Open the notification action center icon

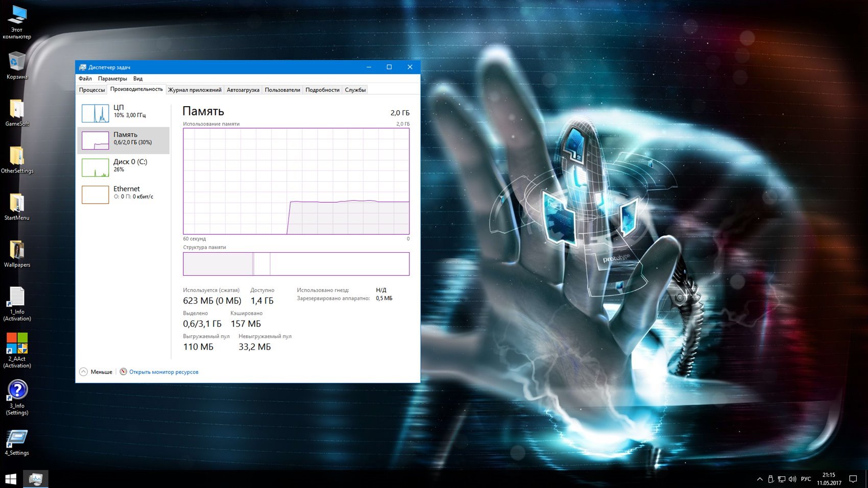pyautogui.click(x=853, y=479)
